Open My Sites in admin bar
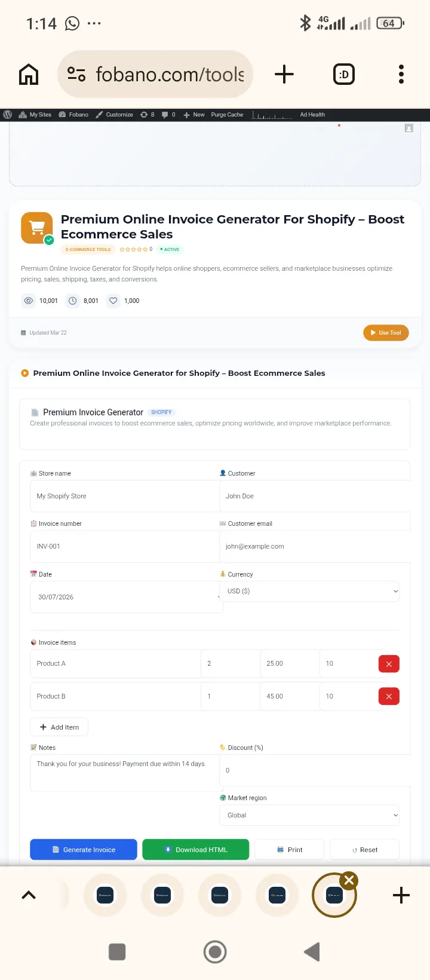This screenshot has width=430, height=980. (35, 115)
